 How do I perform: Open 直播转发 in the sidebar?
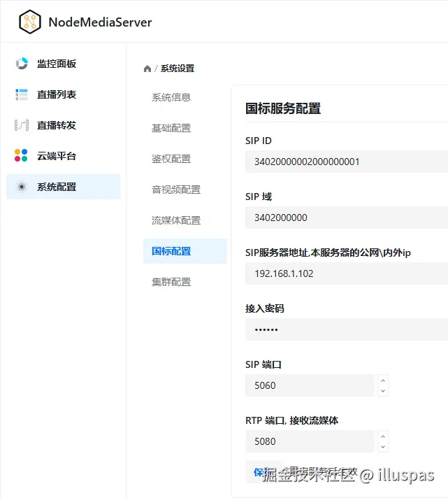click(x=64, y=125)
